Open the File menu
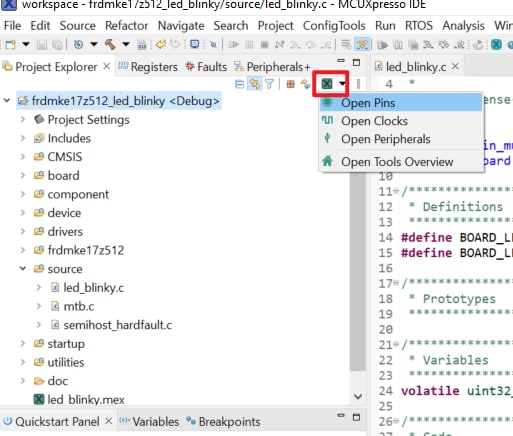The height and width of the screenshot is (436, 513). (x=12, y=26)
